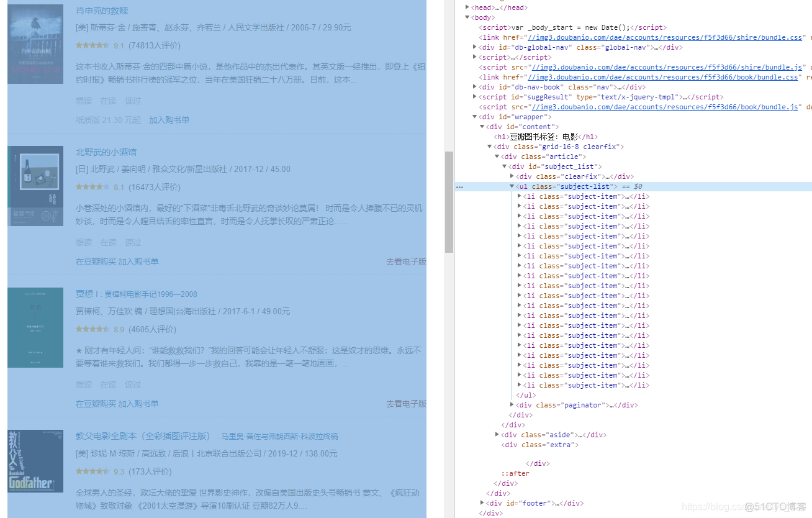Open the book/bundle.css href link

[x=663, y=77]
